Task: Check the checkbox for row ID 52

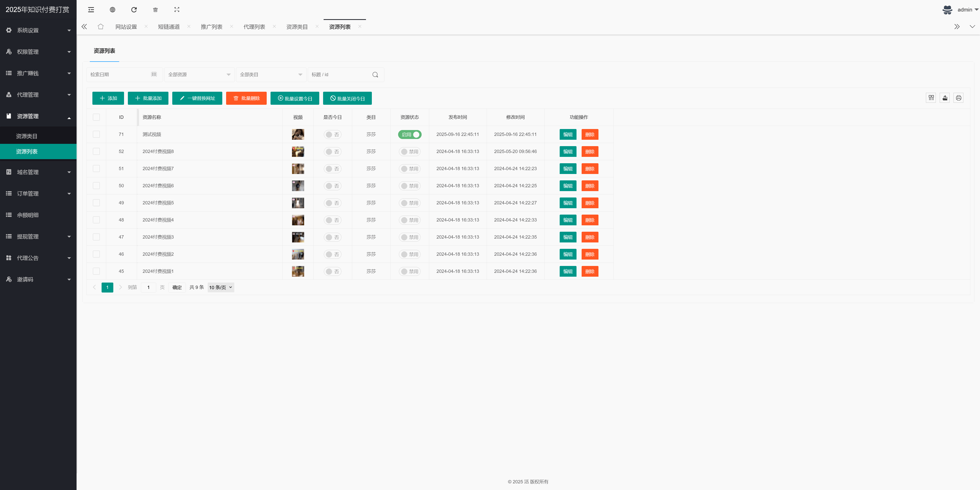Action: (96, 151)
